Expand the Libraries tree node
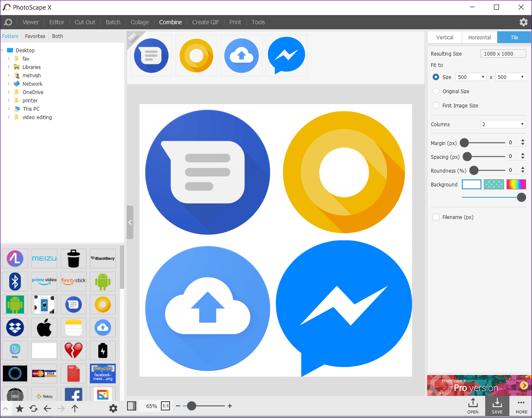 [x=9, y=67]
